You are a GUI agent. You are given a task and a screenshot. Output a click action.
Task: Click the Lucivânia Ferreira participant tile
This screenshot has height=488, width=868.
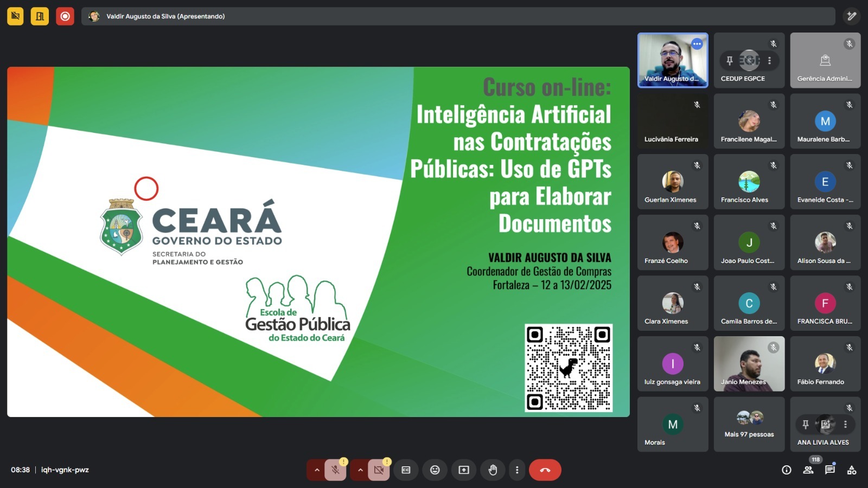click(x=673, y=121)
